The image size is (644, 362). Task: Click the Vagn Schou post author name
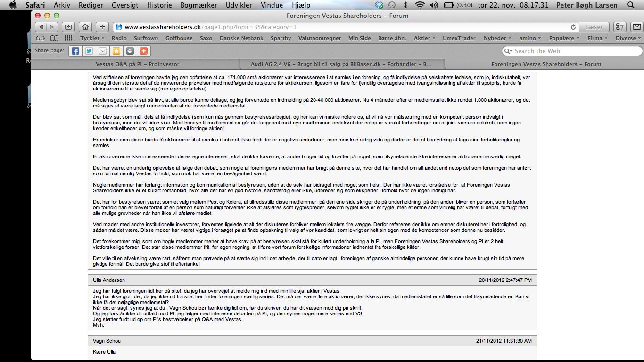click(x=106, y=341)
